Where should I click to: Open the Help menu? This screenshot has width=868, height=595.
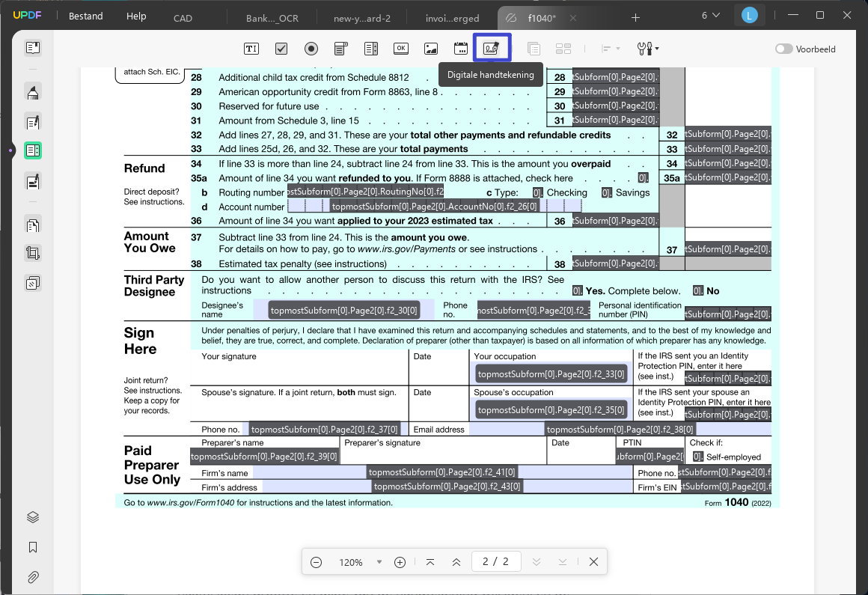[x=136, y=16]
